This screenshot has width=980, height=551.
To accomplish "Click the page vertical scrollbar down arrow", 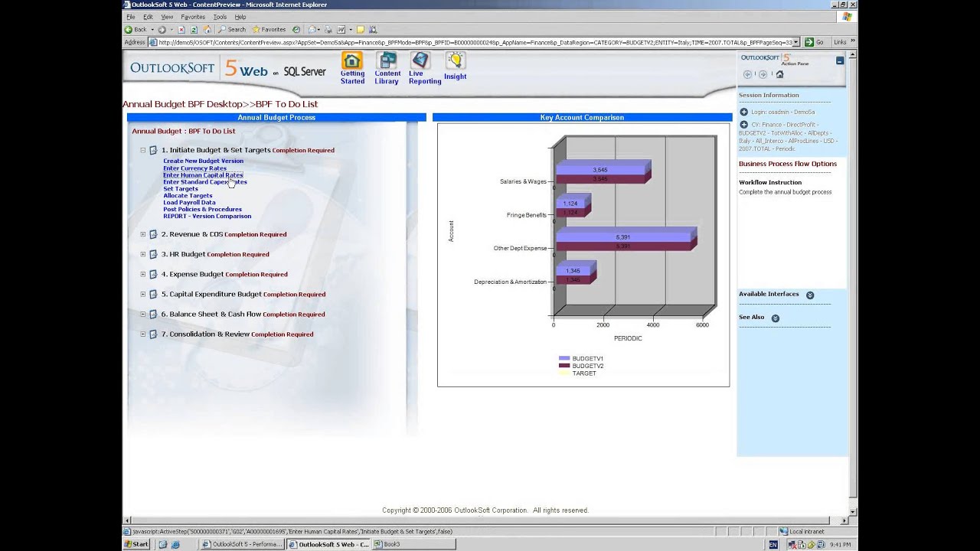I will click(854, 511).
